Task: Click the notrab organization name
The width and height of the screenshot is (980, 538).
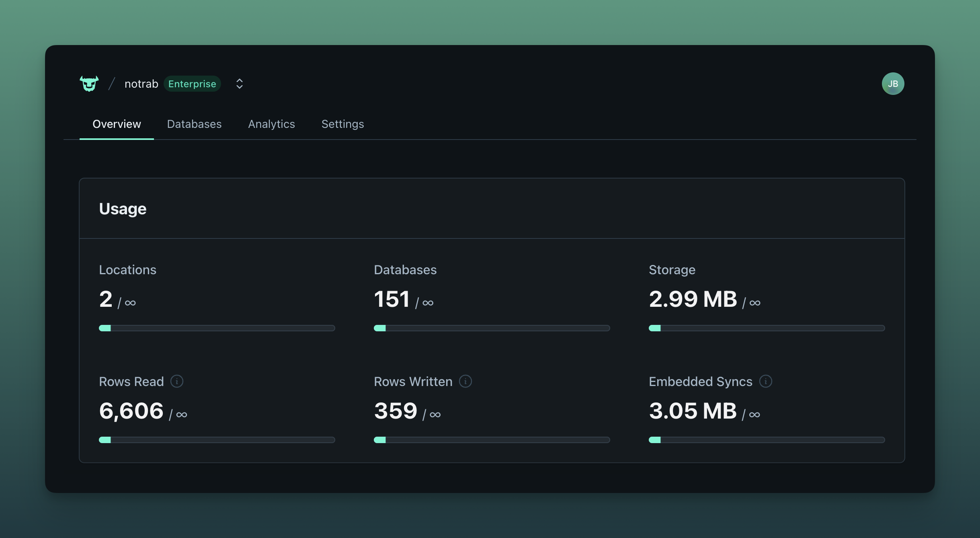Action: click(141, 84)
